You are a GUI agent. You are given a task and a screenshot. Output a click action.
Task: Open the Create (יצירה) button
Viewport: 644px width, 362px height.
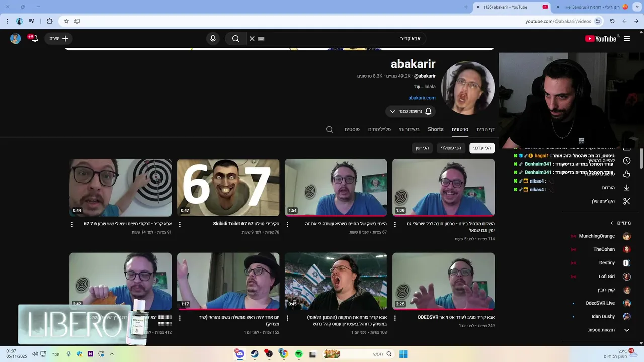(x=58, y=39)
